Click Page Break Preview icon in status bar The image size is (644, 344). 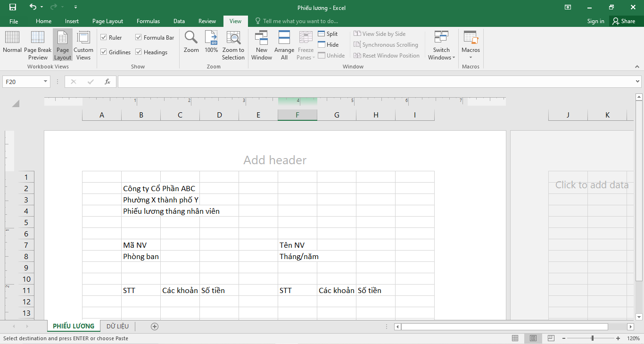(x=551, y=338)
